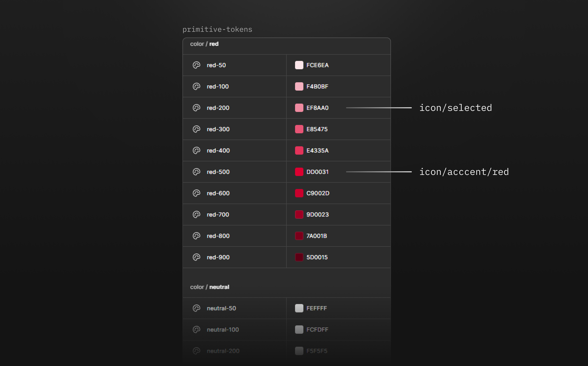The width and height of the screenshot is (588, 366).
Task: Click the color / red group header
Action: 204,44
